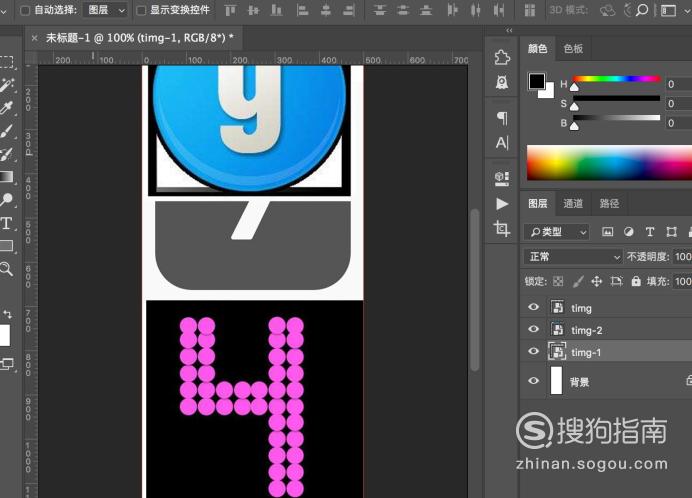Viewport: 692px width, 498px height.
Task: Distribute top edges in options bar
Action: click(379, 10)
